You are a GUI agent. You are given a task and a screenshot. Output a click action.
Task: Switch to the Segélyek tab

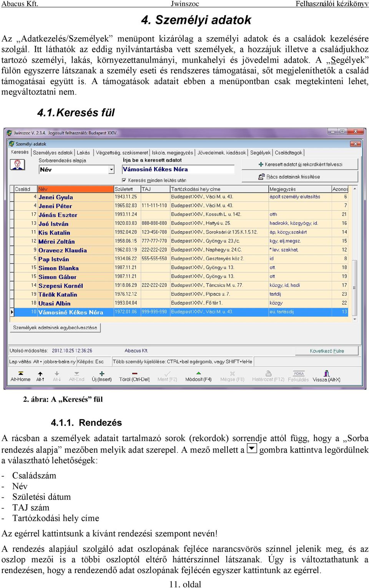coord(260,152)
